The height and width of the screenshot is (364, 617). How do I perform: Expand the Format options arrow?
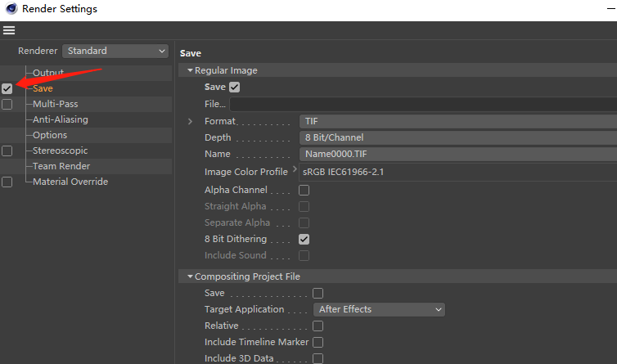point(191,121)
